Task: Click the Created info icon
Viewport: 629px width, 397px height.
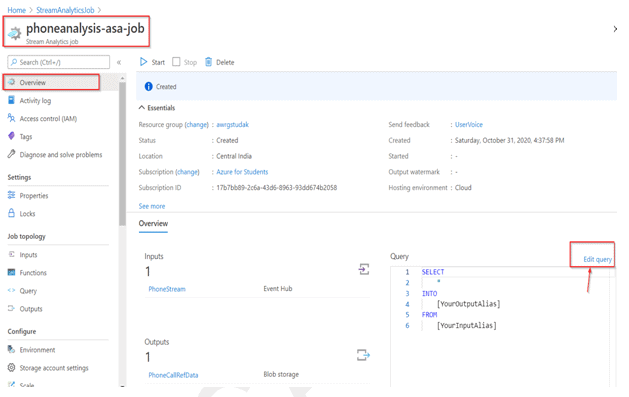Action: coord(148,86)
